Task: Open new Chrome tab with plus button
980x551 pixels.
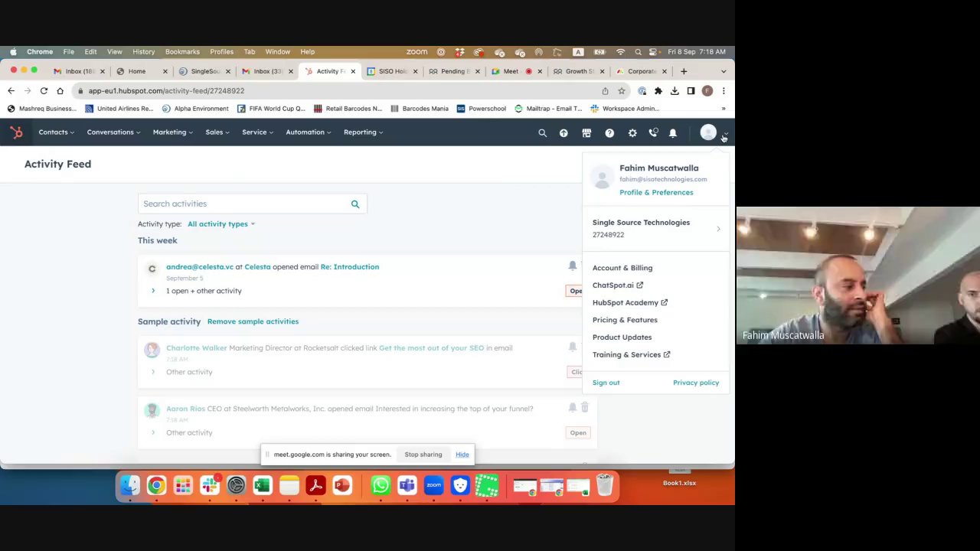Action: tap(684, 71)
